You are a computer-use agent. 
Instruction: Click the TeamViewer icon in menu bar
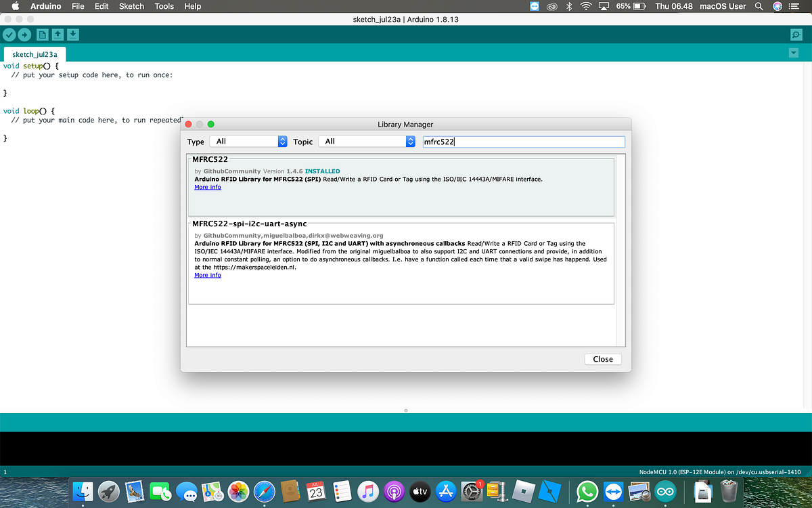click(535, 6)
